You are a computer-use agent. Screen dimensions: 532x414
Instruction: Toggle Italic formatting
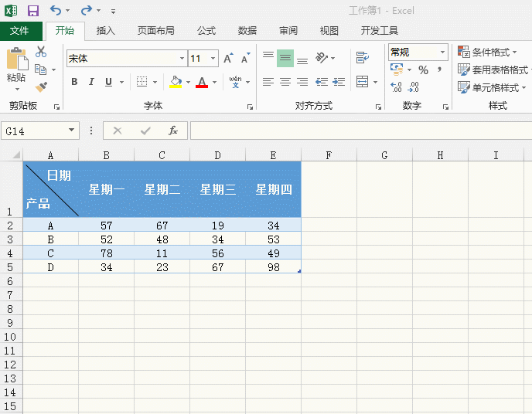coord(91,82)
